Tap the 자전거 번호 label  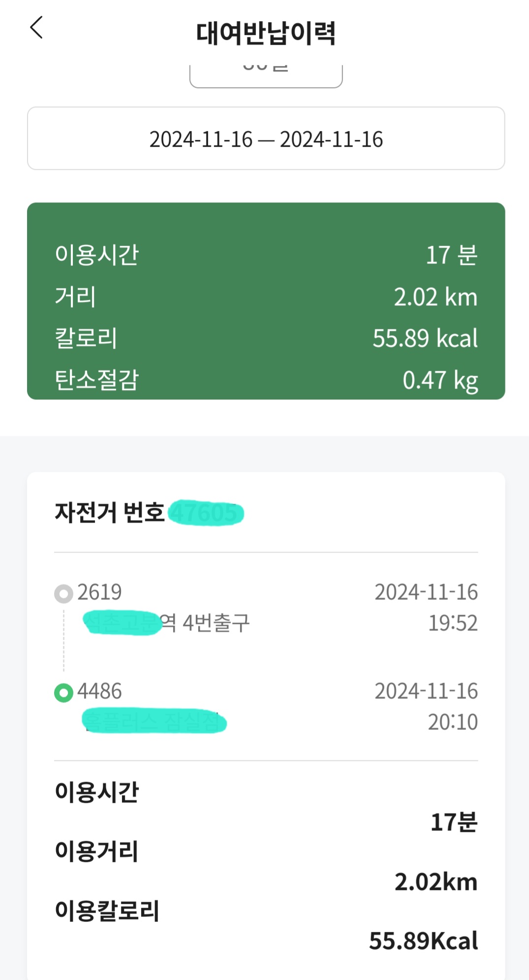click(x=109, y=512)
